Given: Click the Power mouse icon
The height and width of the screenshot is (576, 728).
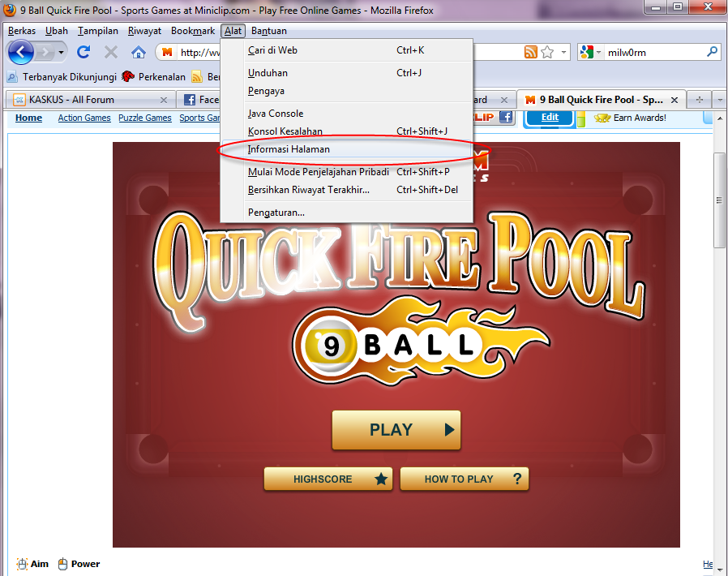Looking at the screenshot, I should point(62,564).
